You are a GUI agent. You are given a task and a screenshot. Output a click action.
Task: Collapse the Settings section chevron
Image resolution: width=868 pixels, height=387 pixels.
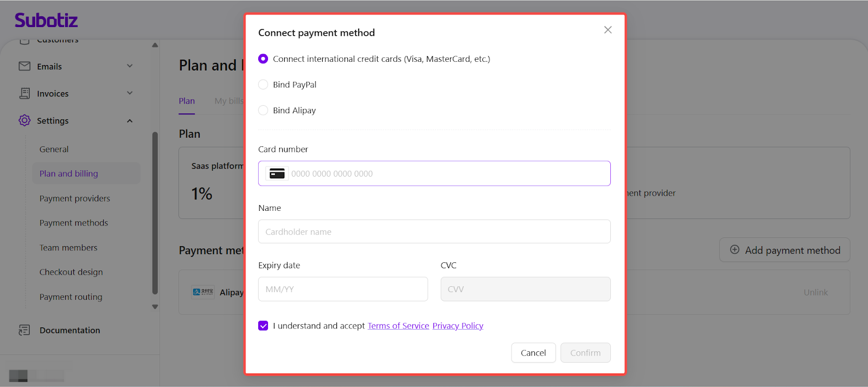130,121
